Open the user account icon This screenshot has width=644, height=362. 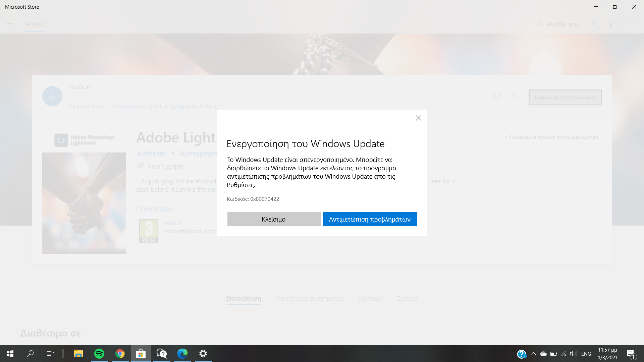(x=593, y=24)
